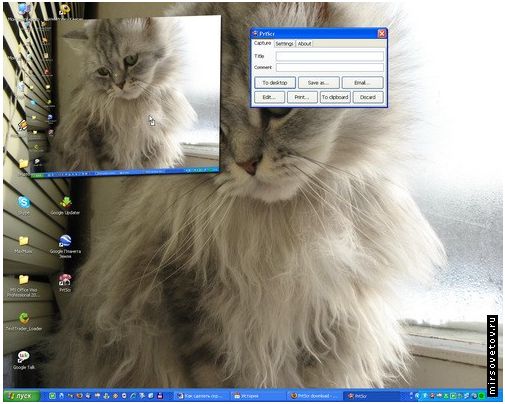The width and height of the screenshot is (505, 404).
Task: Switch to 'Как сделать скр...' taskbar window
Action: 202,396
